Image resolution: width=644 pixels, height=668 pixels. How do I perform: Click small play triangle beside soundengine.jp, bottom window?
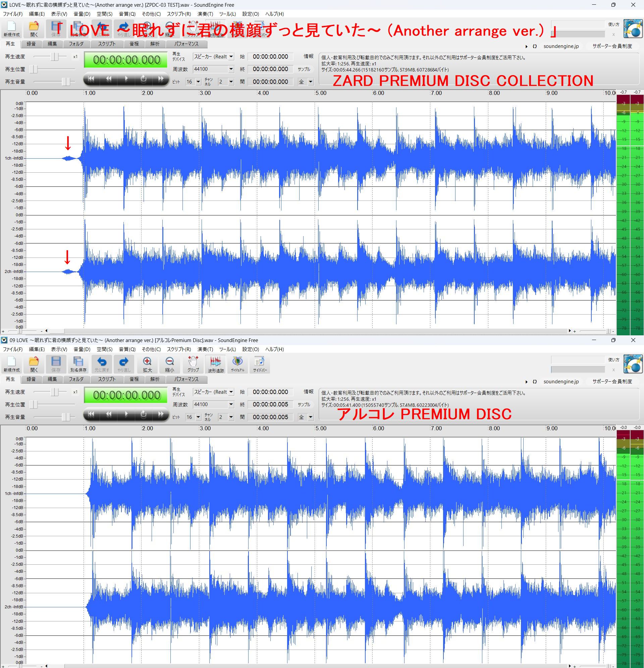click(526, 382)
